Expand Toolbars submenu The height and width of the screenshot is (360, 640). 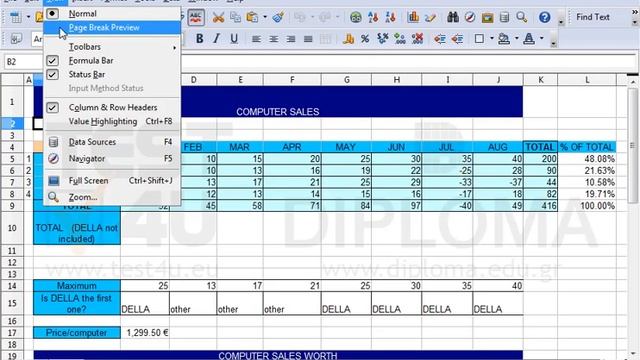(x=112, y=47)
